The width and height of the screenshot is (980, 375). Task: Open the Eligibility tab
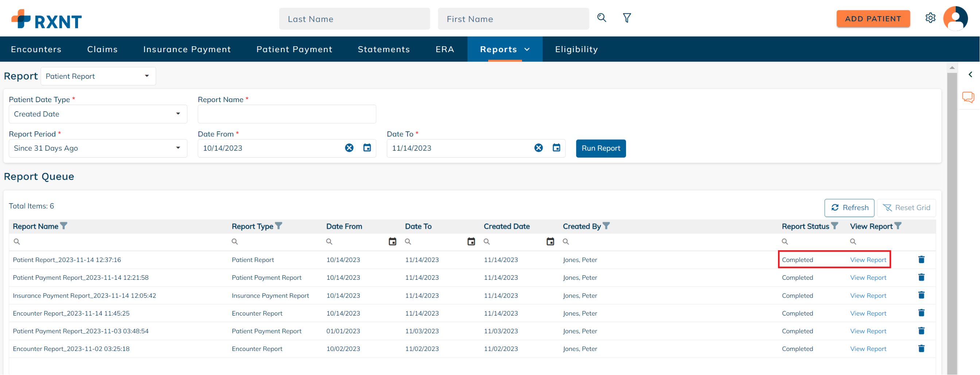click(x=576, y=50)
